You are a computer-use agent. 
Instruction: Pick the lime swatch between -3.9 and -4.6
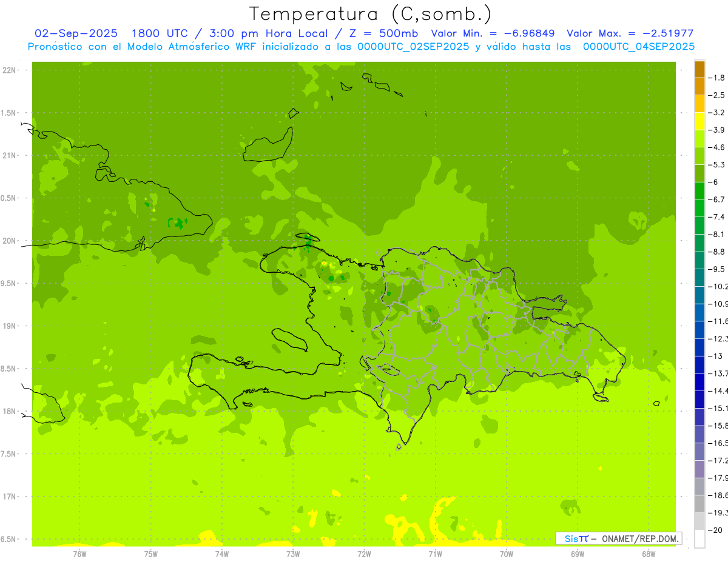click(x=699, y=138)
